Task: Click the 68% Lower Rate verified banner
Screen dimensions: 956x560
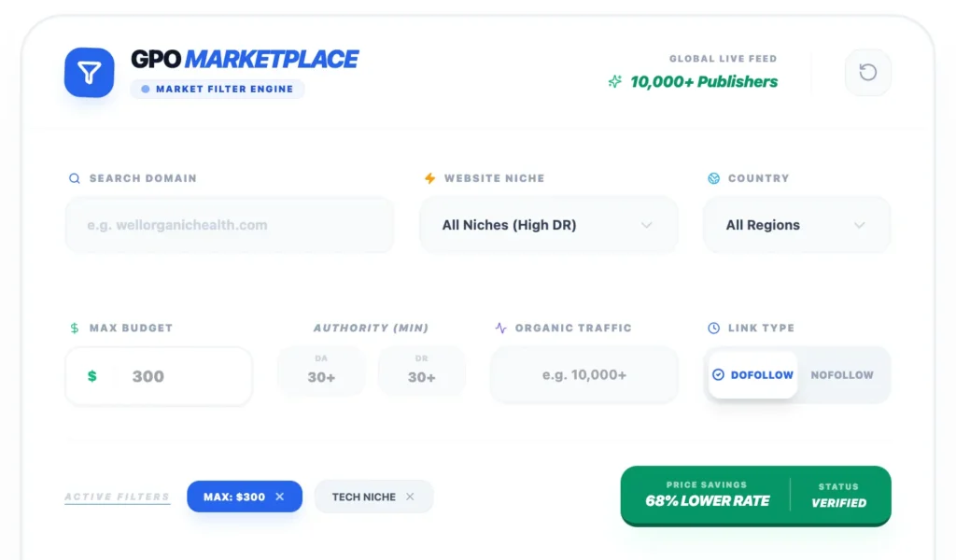Action: [x=755, y=496]
